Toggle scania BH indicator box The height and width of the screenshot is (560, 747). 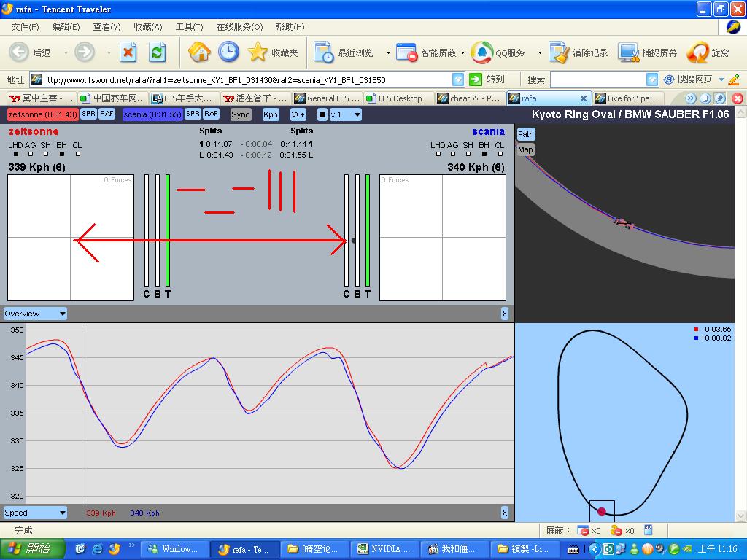(484, 154)
